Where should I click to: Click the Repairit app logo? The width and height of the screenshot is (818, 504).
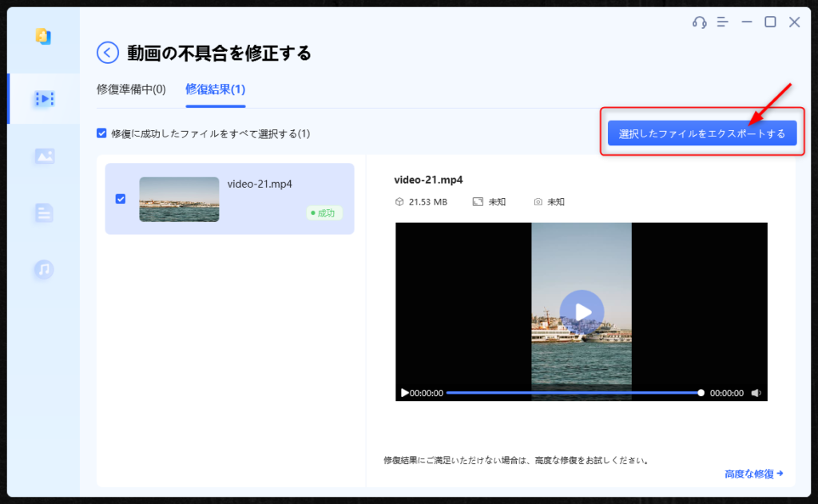[x=43, y=37]
